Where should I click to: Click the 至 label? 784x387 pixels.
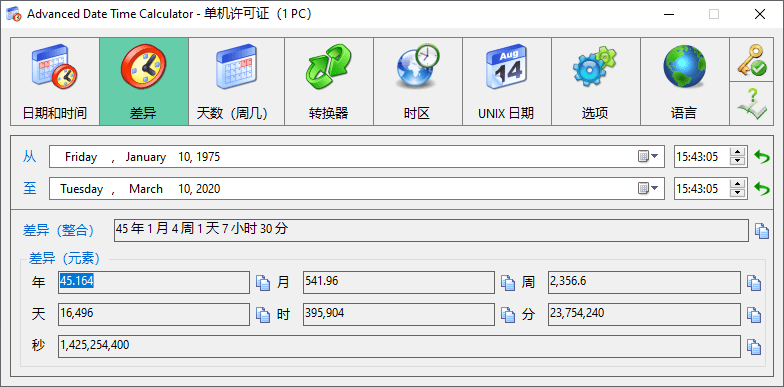[30, 188]
